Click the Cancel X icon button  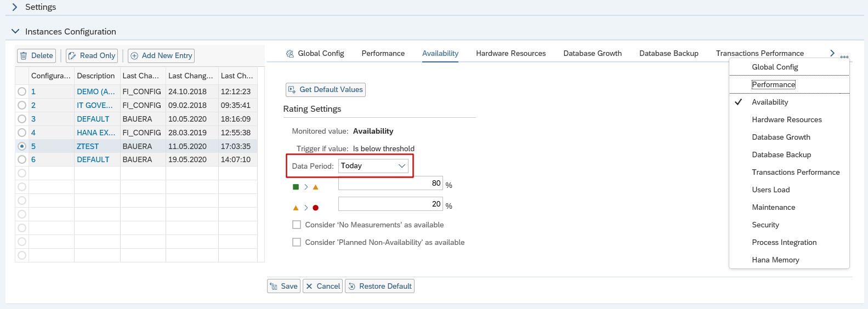310,287
